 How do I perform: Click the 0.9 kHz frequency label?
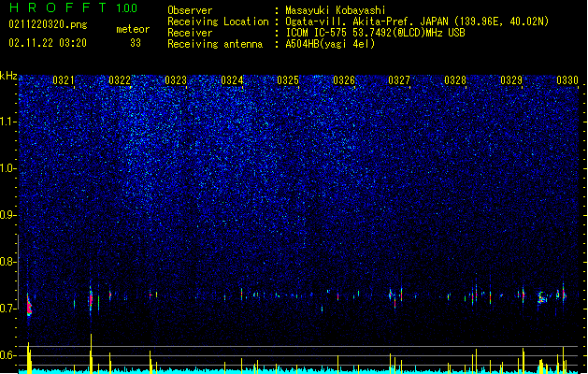pos(8,215)
